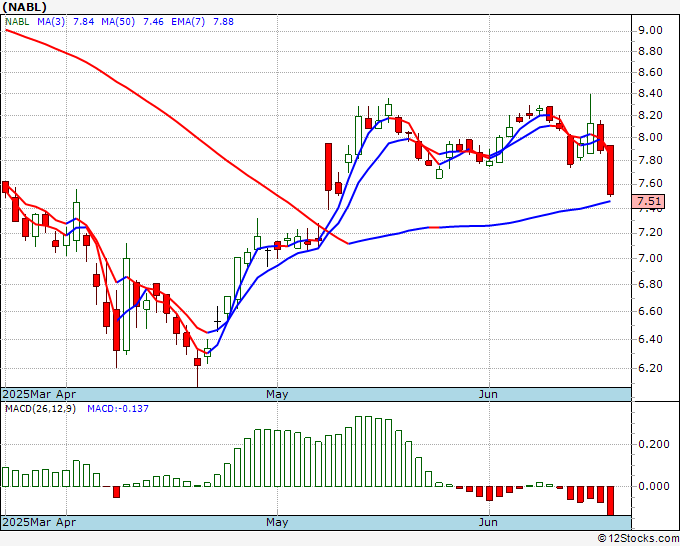Click the May label under MACD panel
Screen dimensions: 680x546
pyautogui.click(x=277, y=522)
